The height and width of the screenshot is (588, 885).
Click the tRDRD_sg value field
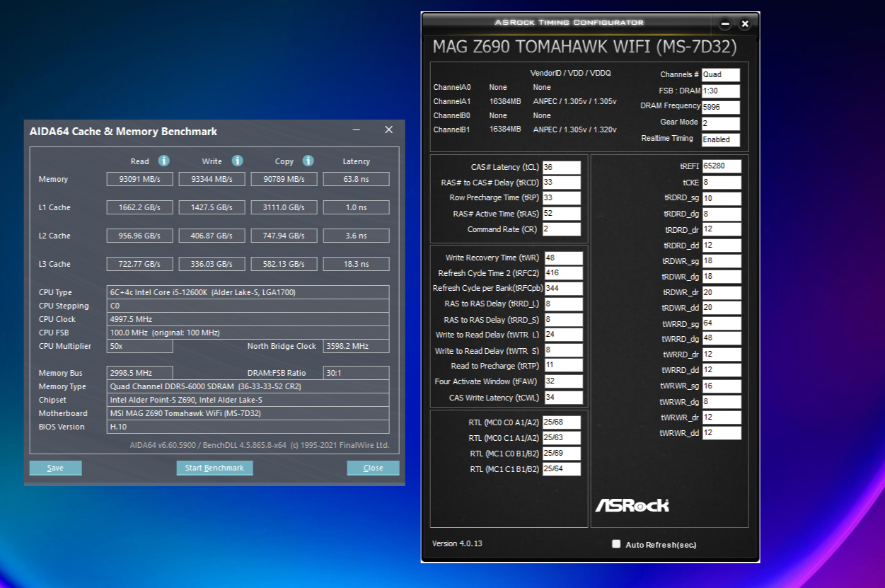[x=722, y=198]
